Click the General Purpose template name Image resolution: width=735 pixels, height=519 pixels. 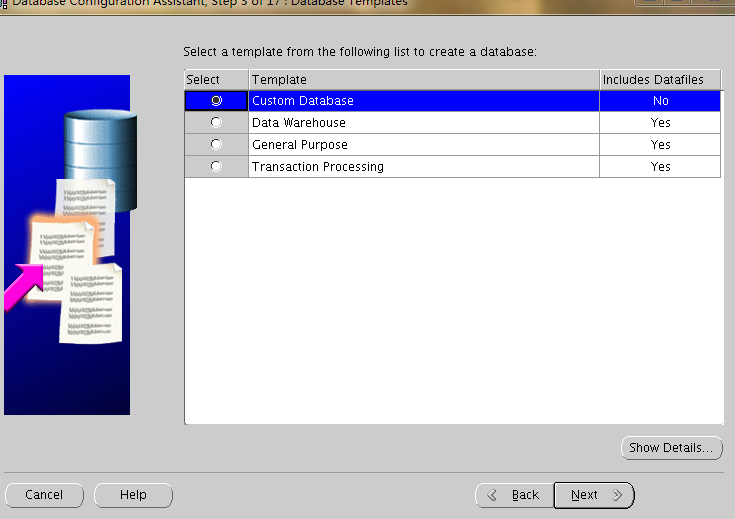pyautogui.click(x=300, y=145)
